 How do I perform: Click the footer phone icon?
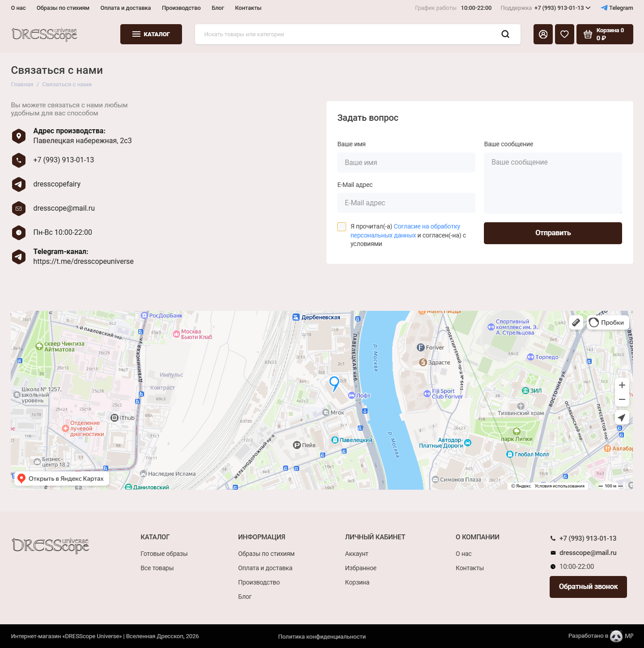tap(553, 538)
